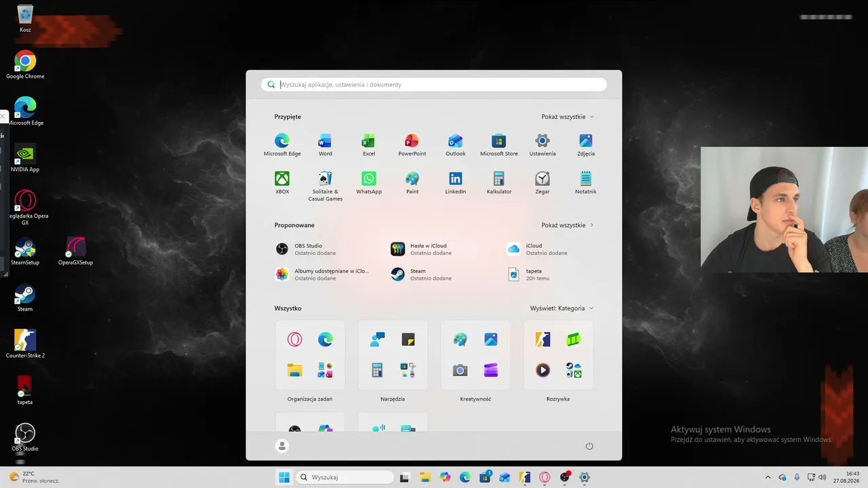
Task: Launch WhatsApp from the Start menu
Action: (369, 183)
